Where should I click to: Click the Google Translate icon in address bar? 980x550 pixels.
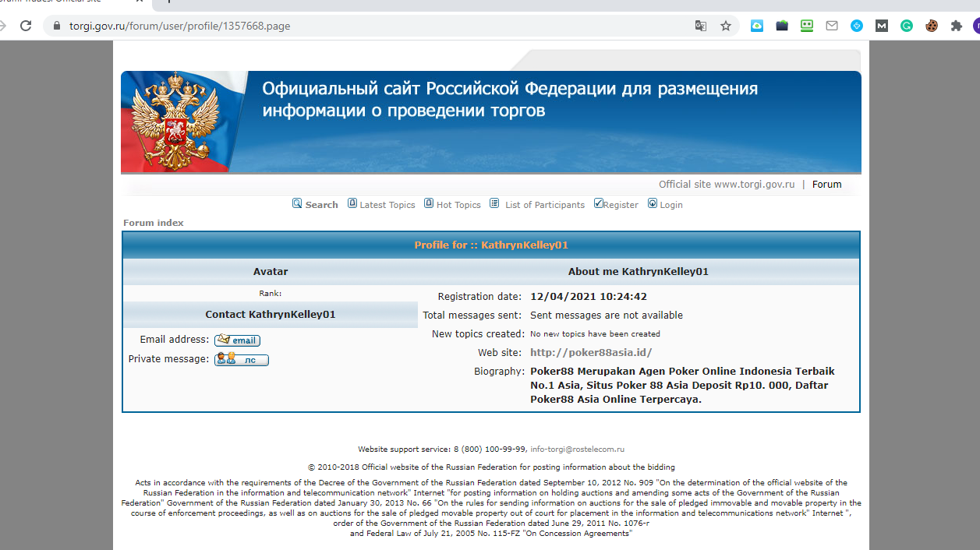pos(701,26)
